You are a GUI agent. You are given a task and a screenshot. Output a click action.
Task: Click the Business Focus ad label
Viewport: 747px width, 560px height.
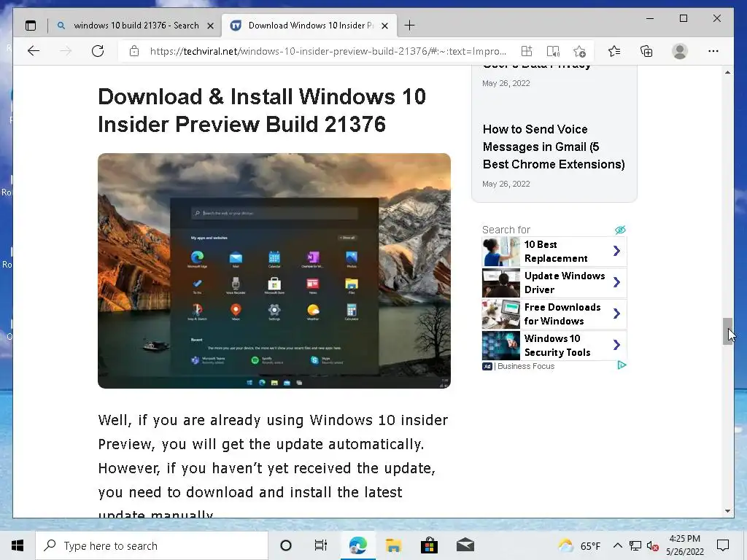526,366
